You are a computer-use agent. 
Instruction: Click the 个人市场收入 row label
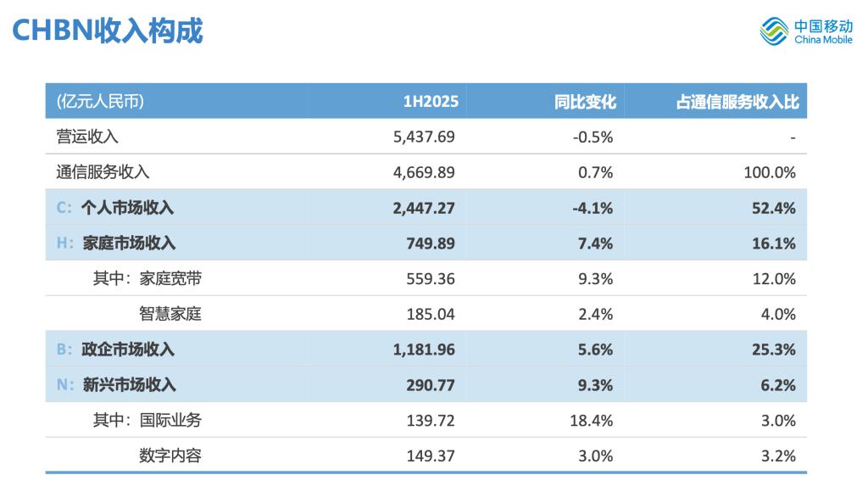(x=128, y=208)
